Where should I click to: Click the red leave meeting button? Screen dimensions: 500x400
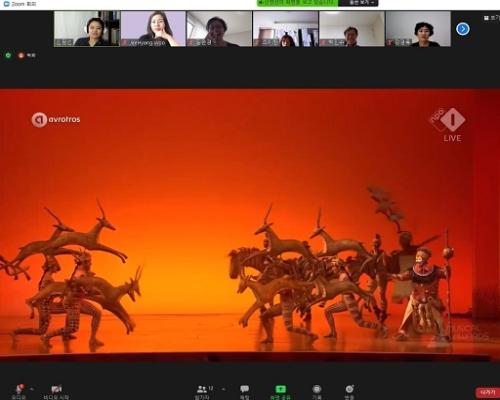488,392
